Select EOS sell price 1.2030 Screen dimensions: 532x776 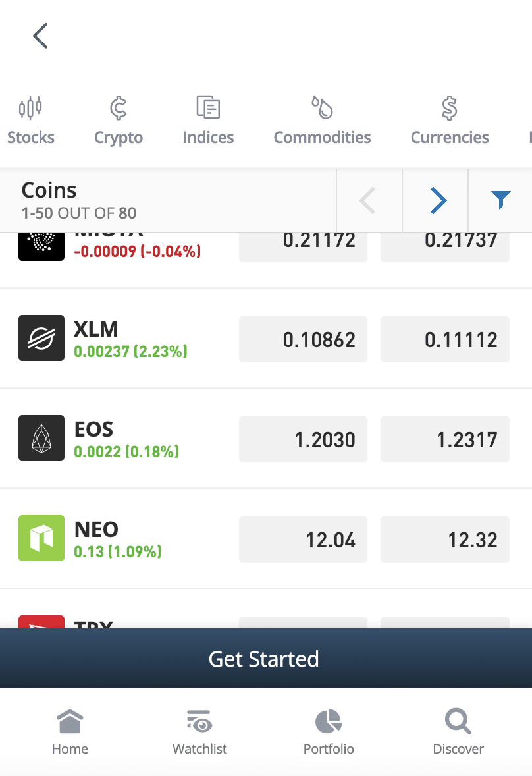pos(303,439)
